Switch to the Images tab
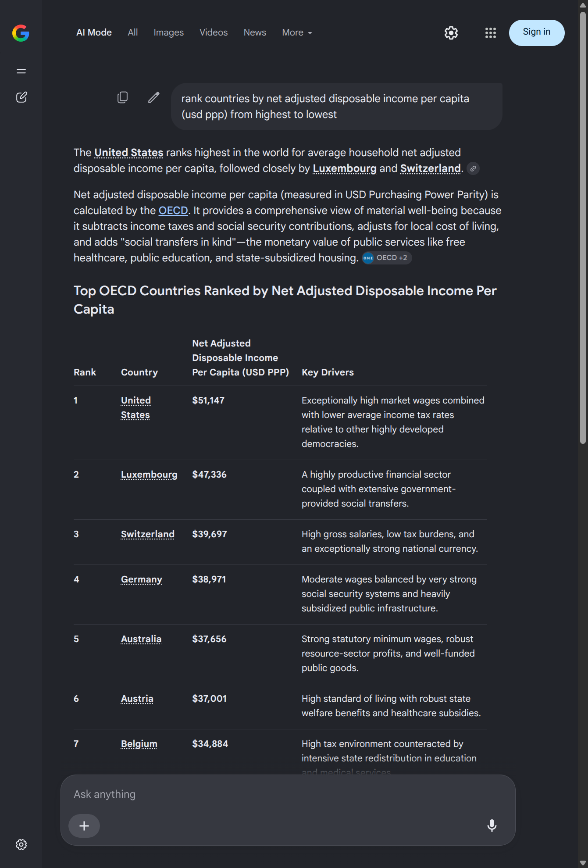This screenshot has height=868, width=588. point(169,33)
